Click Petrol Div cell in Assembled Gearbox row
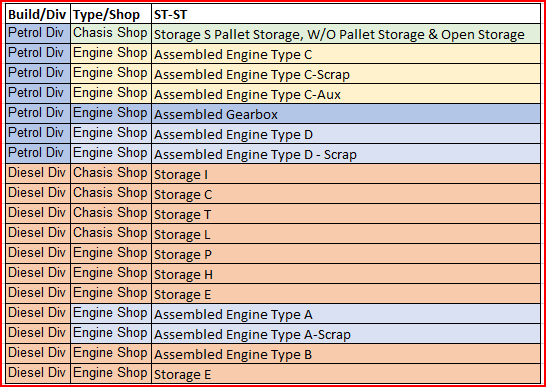This screenshot has height=387, width=546. point(38,114)
